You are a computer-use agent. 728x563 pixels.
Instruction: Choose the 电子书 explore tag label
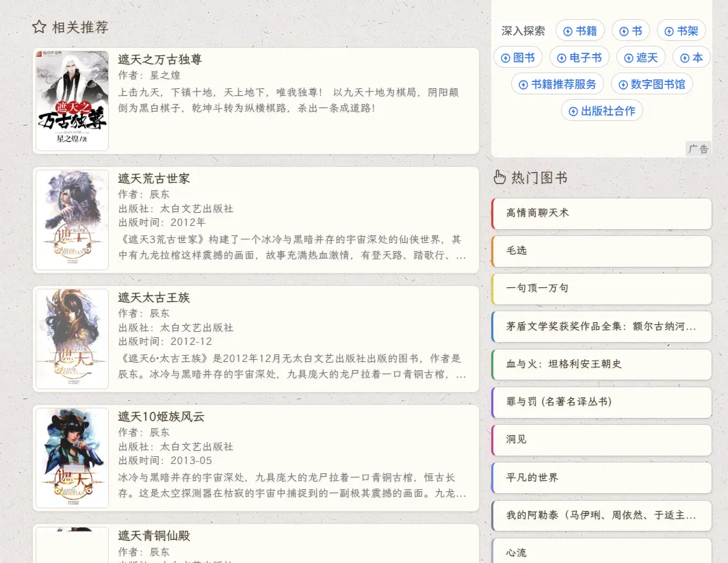(586, 57)
